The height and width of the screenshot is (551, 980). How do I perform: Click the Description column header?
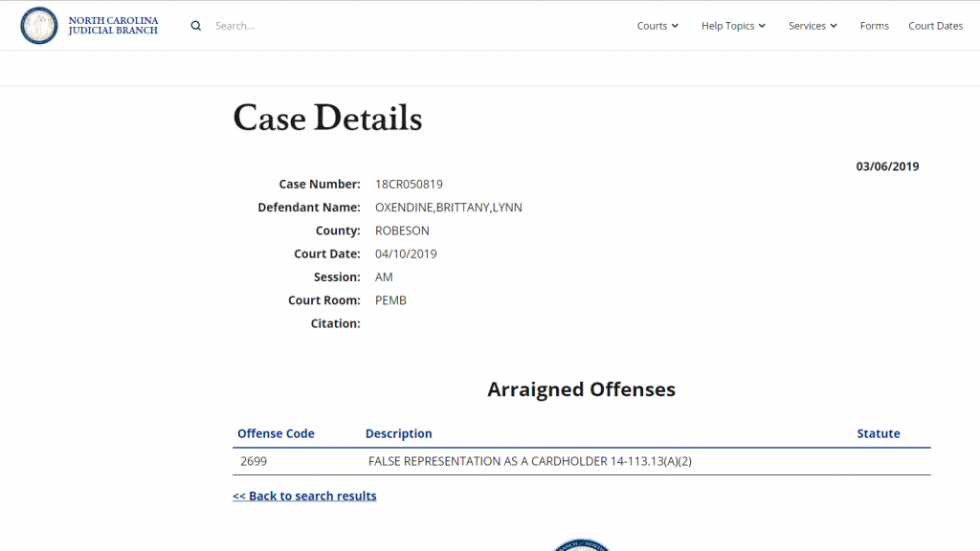click(398, 433)
